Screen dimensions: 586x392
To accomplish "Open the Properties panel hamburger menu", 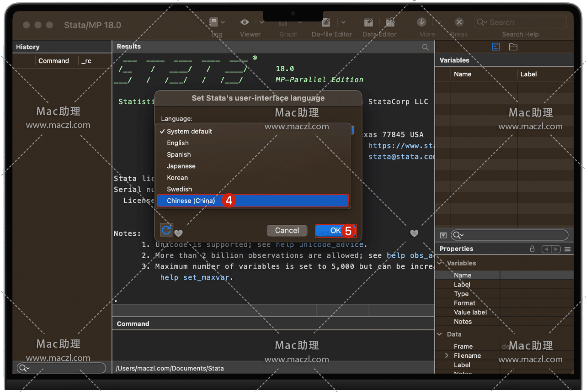I will tap(568, 249).
